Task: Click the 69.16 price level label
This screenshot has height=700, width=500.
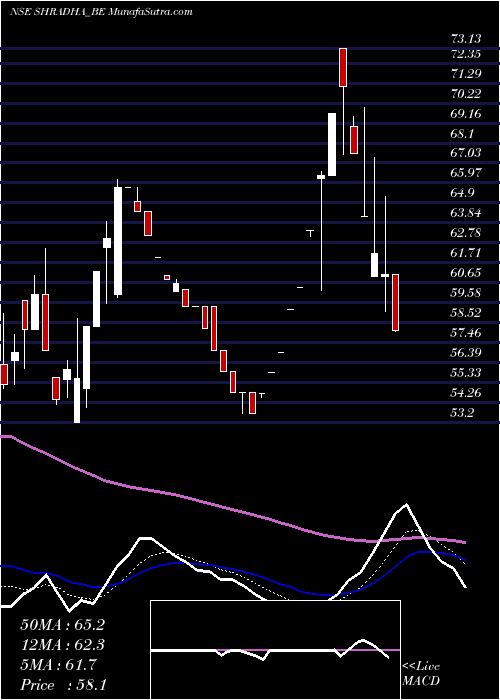Action: (467, 113)
